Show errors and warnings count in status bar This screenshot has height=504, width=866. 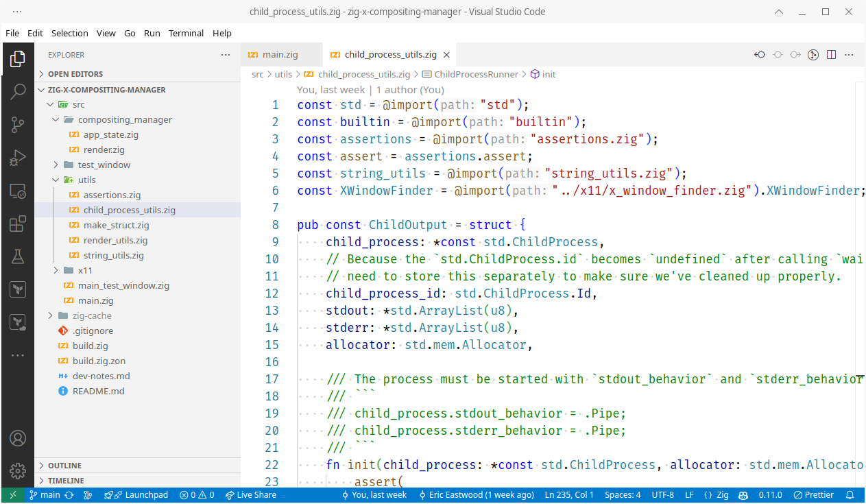197,495
